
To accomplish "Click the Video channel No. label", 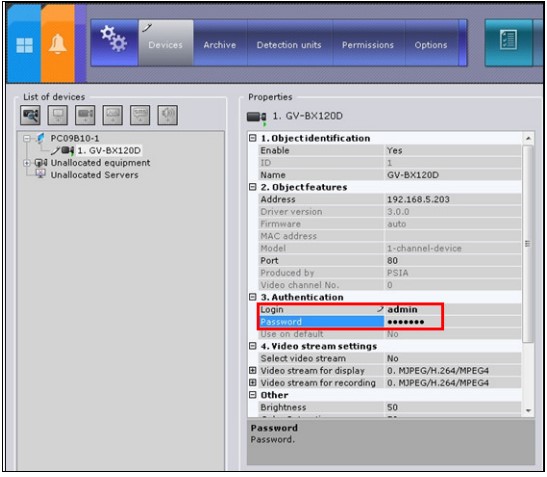I will [300, 285].
